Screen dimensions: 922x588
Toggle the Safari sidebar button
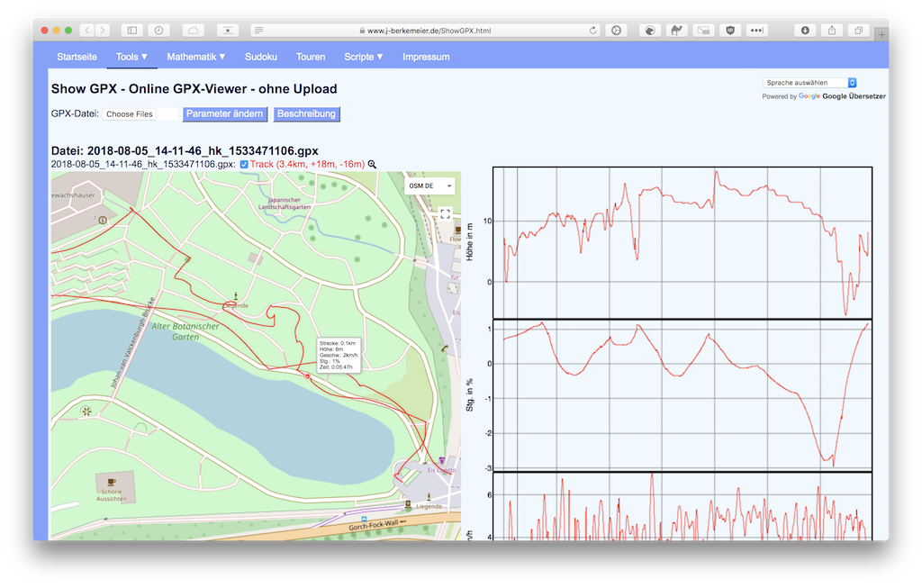(132, 31)
